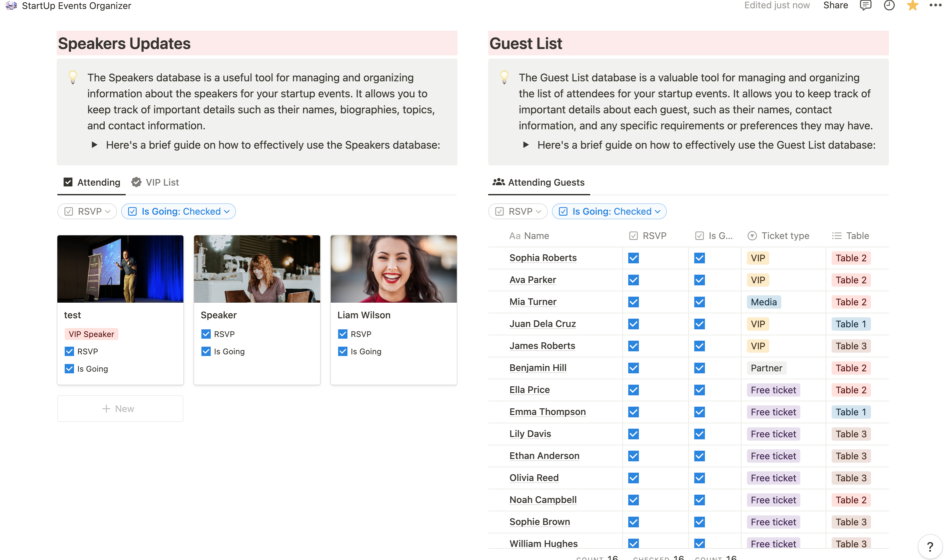
Task: Click the Share button
Action: [x=835, y=5]
